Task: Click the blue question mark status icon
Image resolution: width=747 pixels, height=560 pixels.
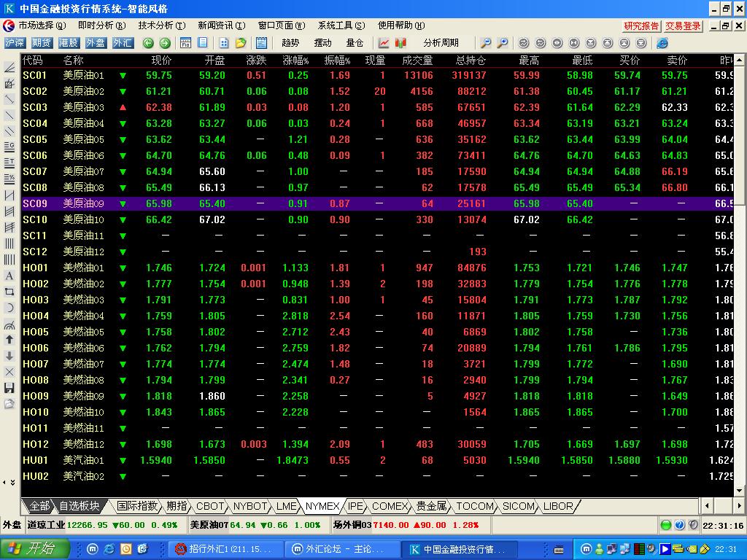Action: (680, 525)
